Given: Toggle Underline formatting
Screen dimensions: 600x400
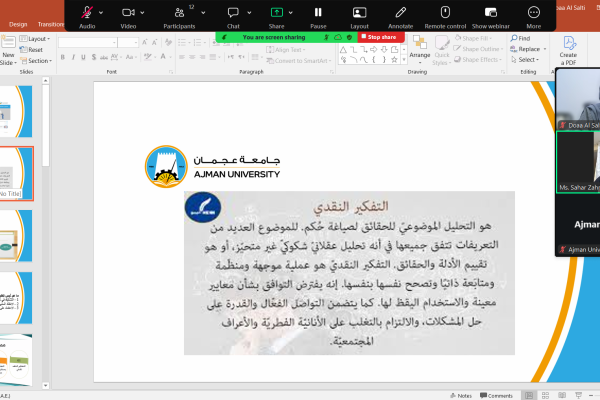Looking at the screenshot, I should [83, 57].
